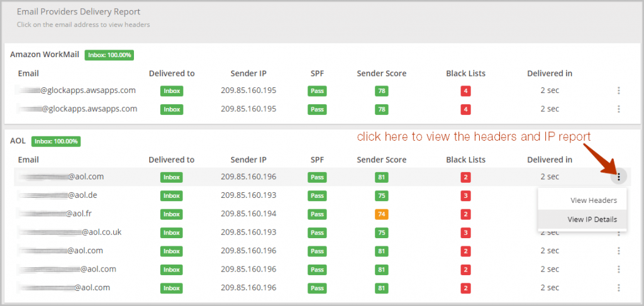Click SPF Pass badge on aol.fr row
The image size is (644, 306).
317,214
